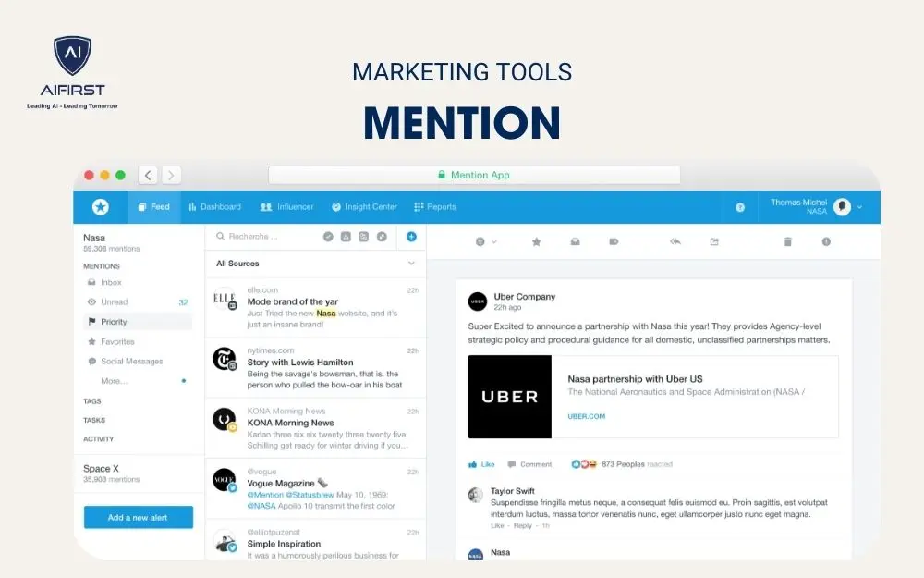The height and width of the screenshot is (578, 924).
Task: Click the second filter icon beside search
Action: coord(346,237)
